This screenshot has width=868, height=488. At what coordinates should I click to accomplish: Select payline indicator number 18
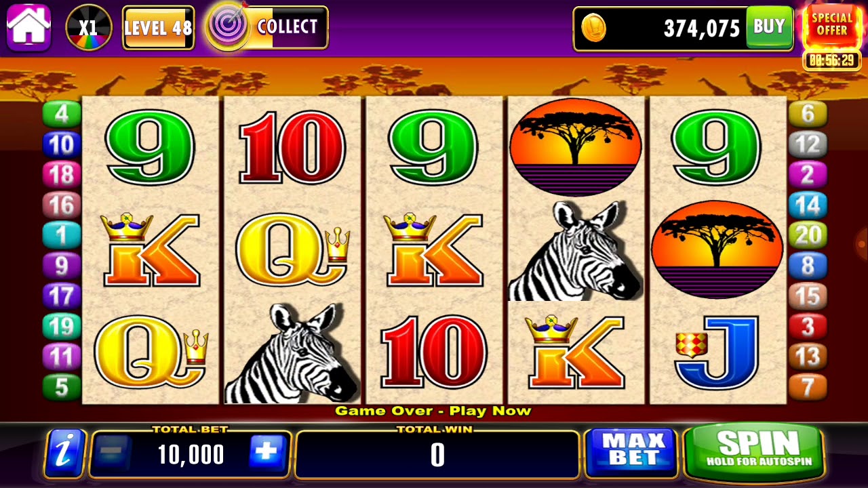(x=62, y=174)
